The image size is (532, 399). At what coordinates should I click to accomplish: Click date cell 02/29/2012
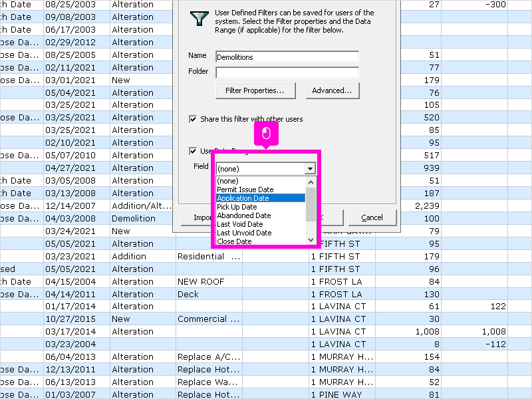click(76, 43)
